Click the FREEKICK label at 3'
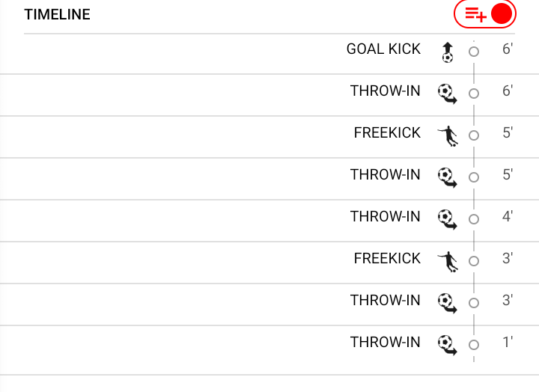The width and height of the screenshot is (539, 392). coord(387,259)
